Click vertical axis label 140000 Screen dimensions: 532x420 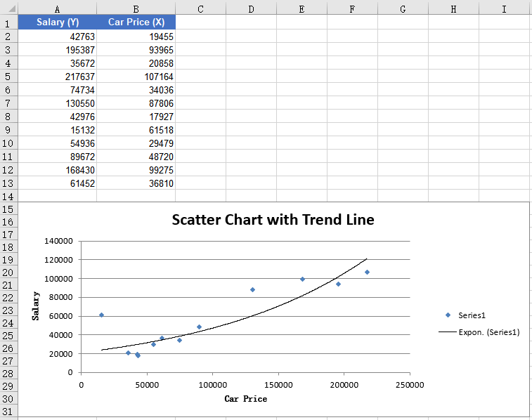(58, 241)
